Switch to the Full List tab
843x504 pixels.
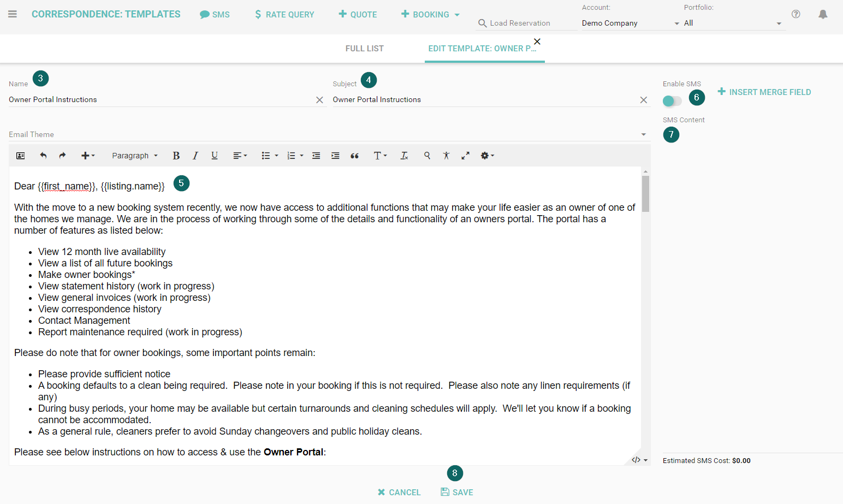click(x=364, y=49)
